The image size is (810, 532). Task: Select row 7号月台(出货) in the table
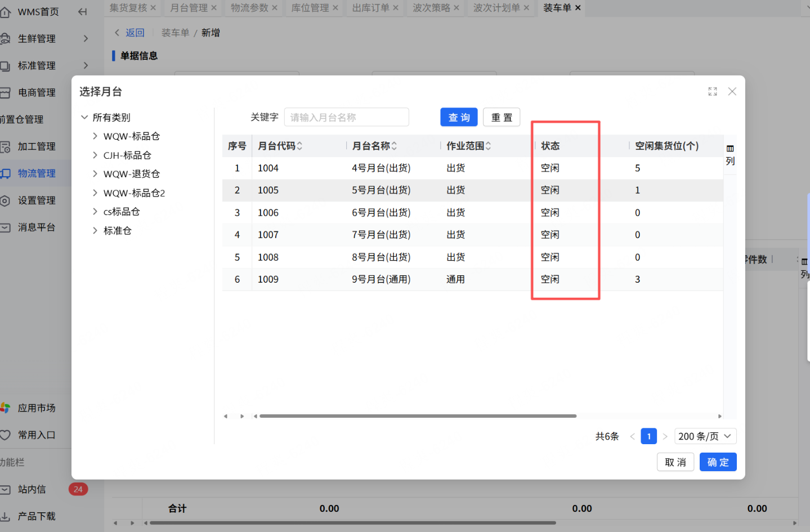pos(473,235)
